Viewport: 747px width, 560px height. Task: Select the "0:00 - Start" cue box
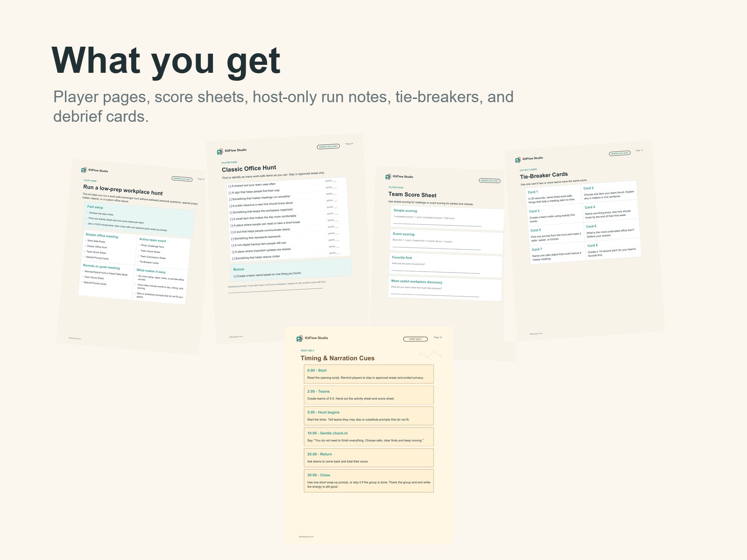pos(369,374)
